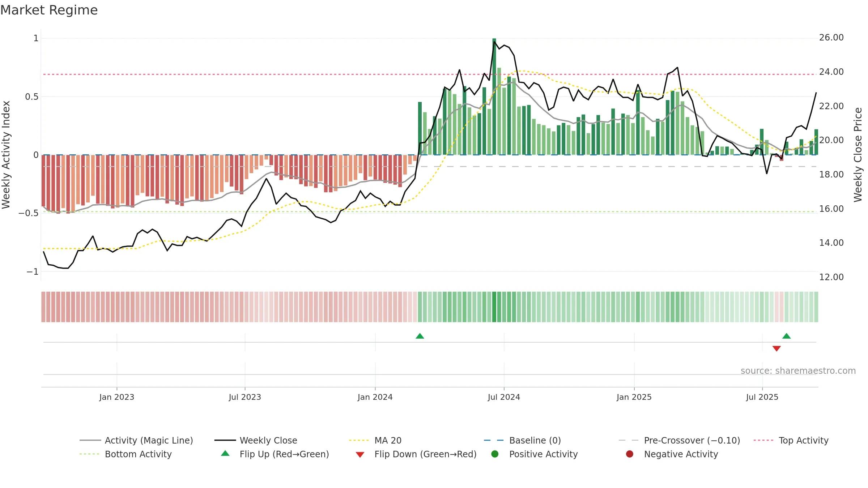Viewport: 868px width, 488px height.
Task: Toggle Pre-Crossover (−0.10) legend entry
Action: [679, 440]
